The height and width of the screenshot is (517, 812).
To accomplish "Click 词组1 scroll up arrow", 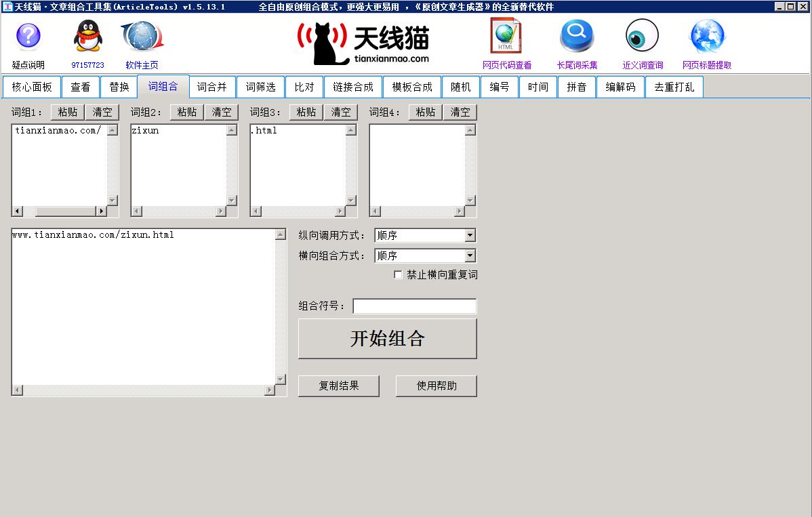I will (113, 130).
